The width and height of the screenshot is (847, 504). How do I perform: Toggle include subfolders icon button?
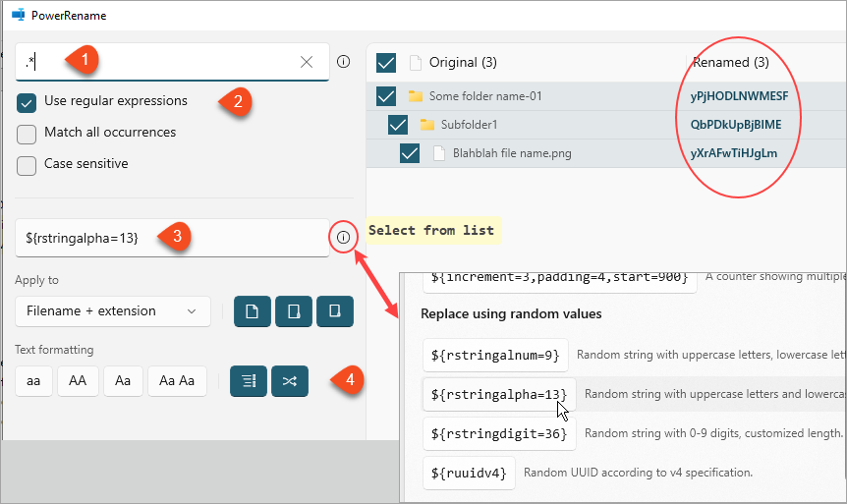click(335, 311)
